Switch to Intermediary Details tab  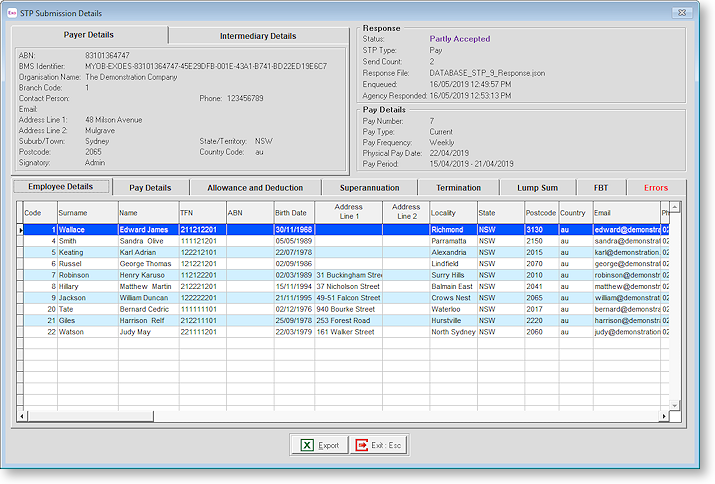coord(257,36)
